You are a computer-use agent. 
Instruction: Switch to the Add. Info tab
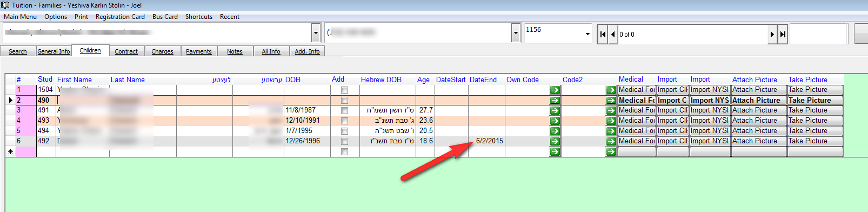307,51
